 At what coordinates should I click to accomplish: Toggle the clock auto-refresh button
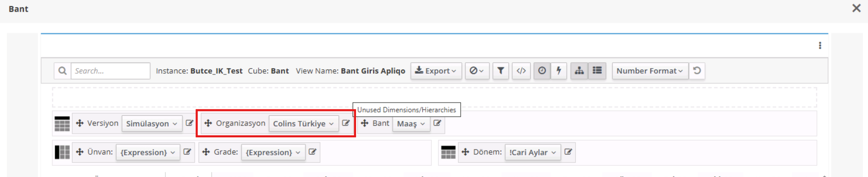[542, 70]
